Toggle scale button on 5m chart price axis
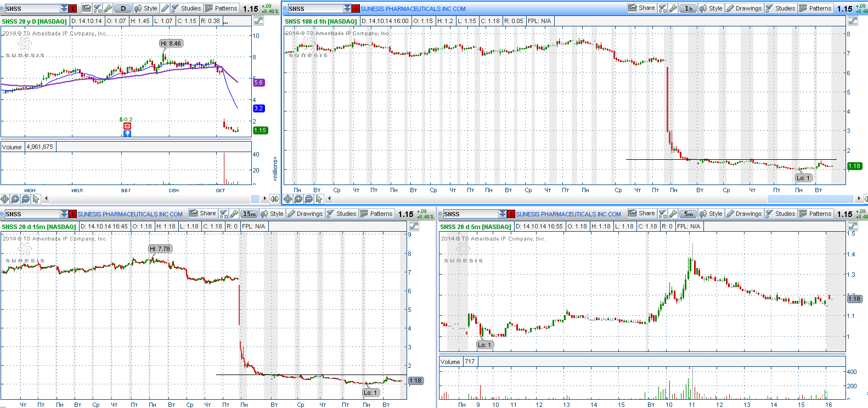 (853, 226)
